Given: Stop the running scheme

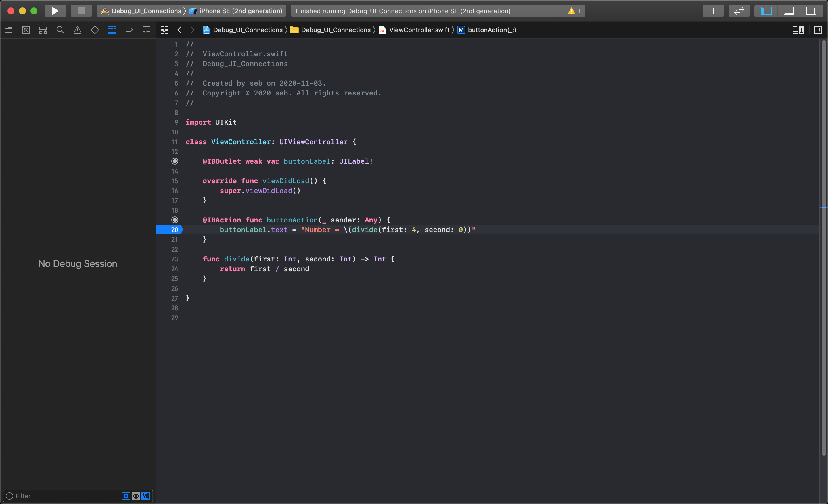Looking at the screenshot, I should tap(81, 11).
